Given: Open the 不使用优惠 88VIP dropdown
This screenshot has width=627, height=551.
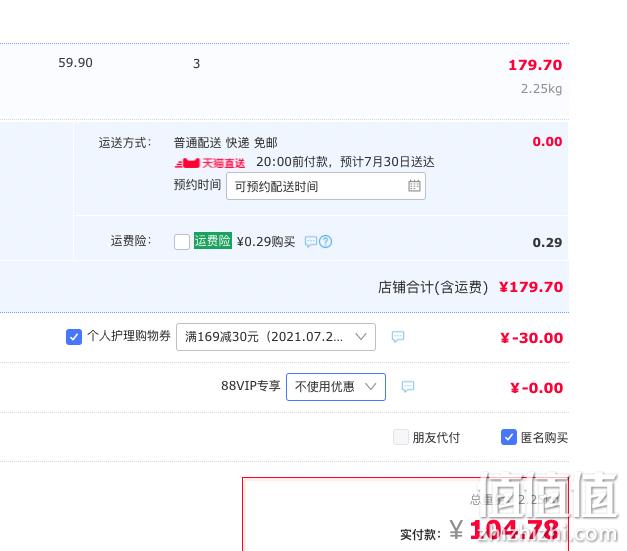Looking at the screenshot, I should (x=336, y=387).
